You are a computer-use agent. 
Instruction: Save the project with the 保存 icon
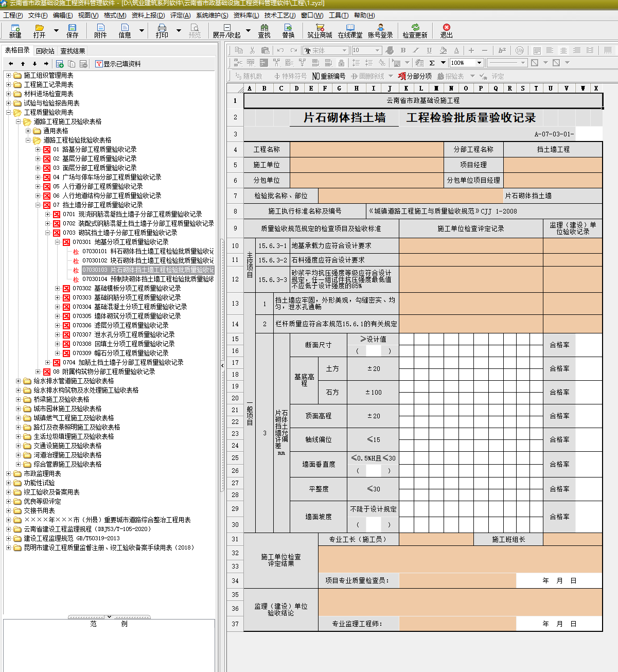(x=72, y=30)
